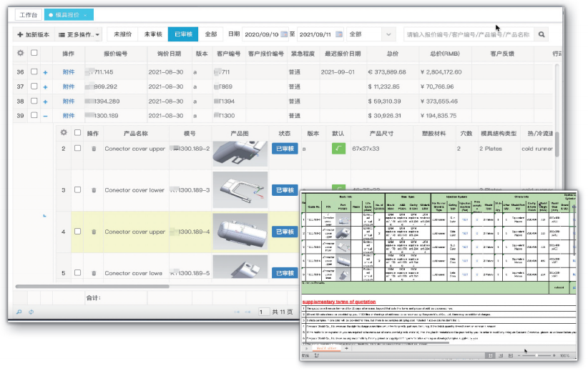Screen dimensions: 588x371
Task: Click the 已审核 status badge for product 4
Action: [x=285, y=232]
